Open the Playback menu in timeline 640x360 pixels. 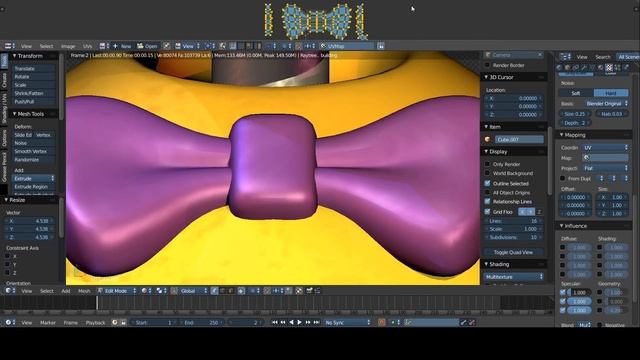95,322
